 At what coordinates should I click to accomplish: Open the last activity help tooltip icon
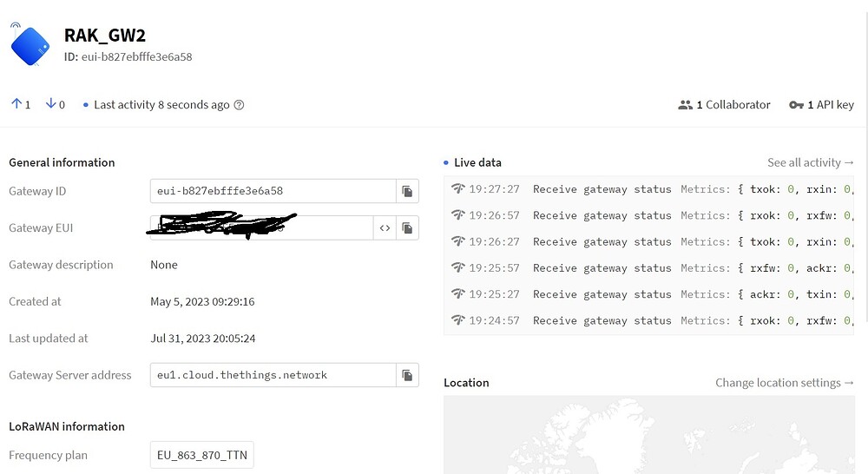[239, 105]
